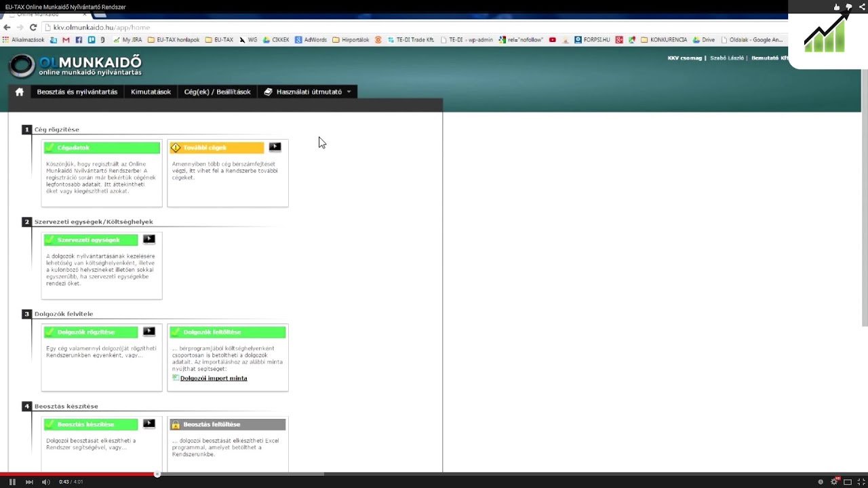Screen dimensions: 868x488
Task: Click the Szervezeti egységek green button
Action: (91, 240)
